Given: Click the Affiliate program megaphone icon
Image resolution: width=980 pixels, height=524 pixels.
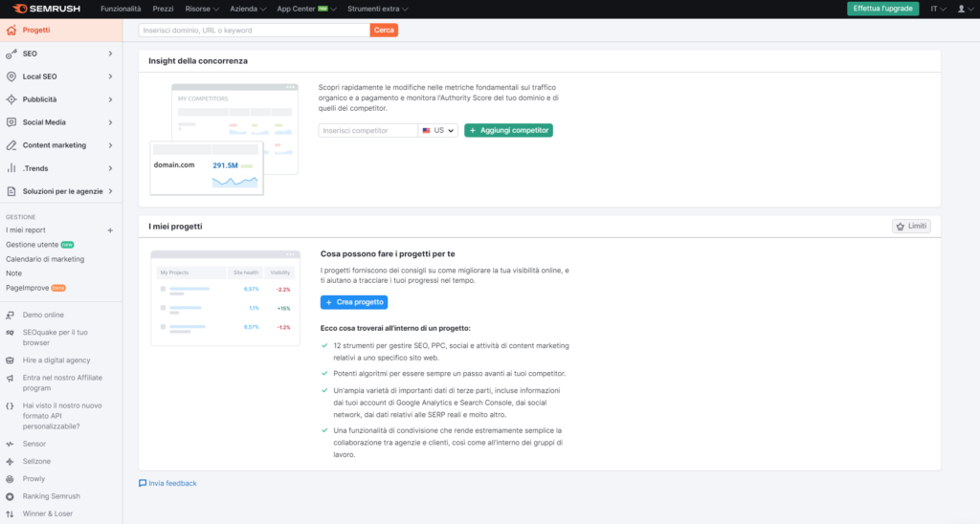Looking at the screenshot, I should pyautogui.click(x=10, y=378).
